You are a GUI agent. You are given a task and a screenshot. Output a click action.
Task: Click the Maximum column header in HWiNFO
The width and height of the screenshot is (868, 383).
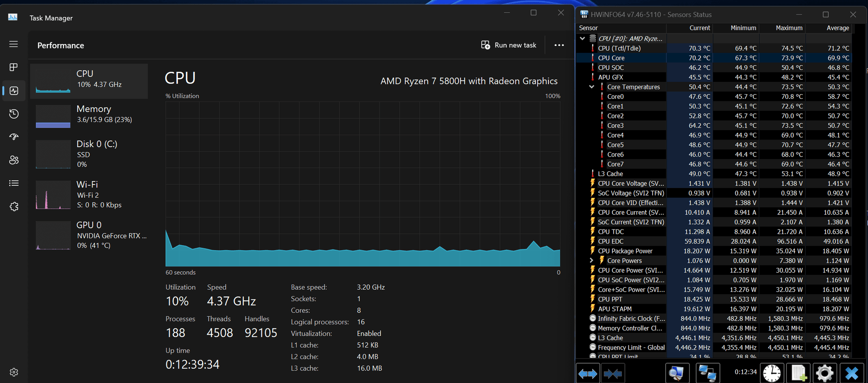[x=782, y=28]
